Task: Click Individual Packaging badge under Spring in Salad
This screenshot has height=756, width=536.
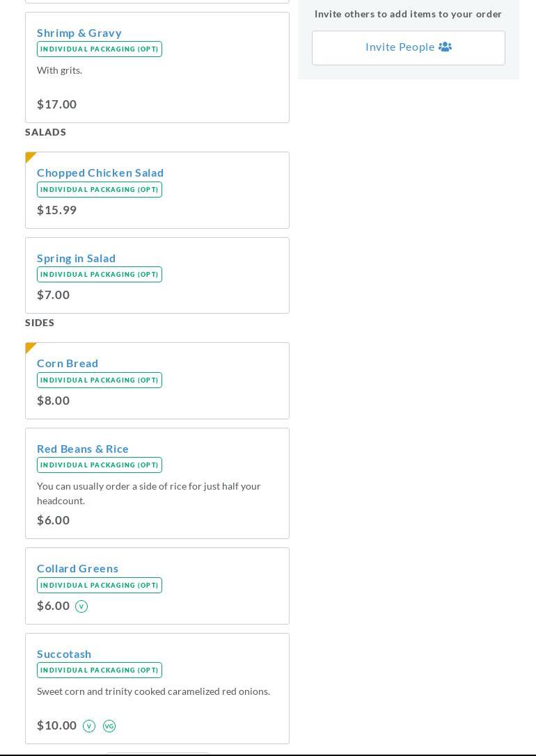Action: pyautogui.click(x=100, y=275)
